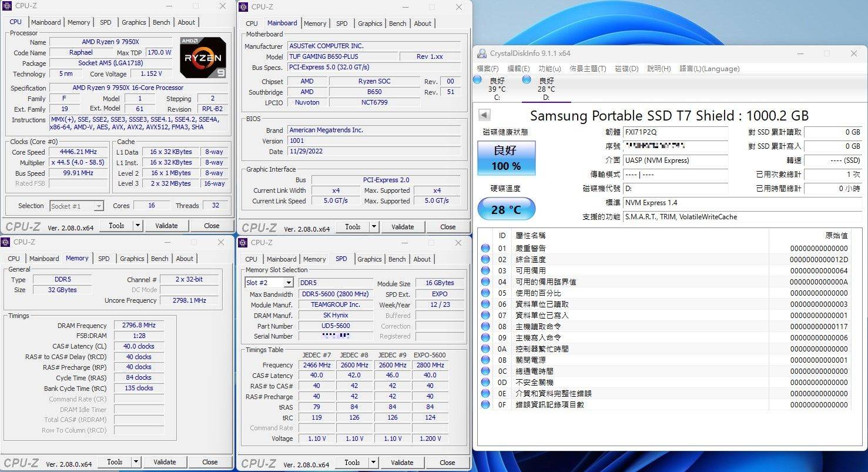The height and width of the screenshot is (472, 868).
Task: Click the CPU-Z chip icon in SPD window title bar
Action: (243, 242)
